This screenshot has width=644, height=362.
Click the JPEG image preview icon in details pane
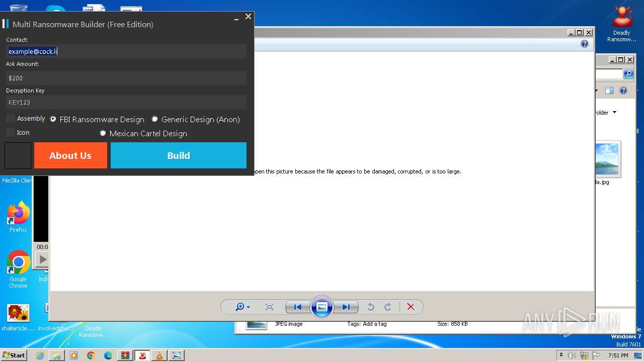point(256,325)
